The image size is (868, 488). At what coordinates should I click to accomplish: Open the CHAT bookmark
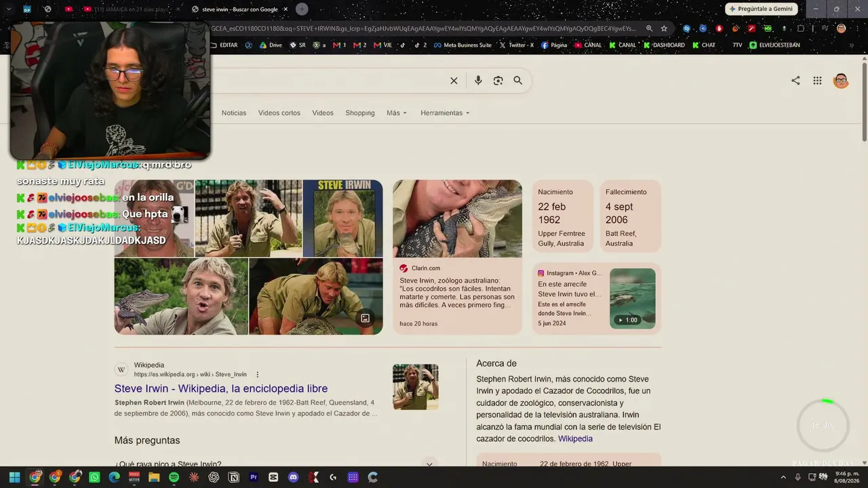click(704, 45)
